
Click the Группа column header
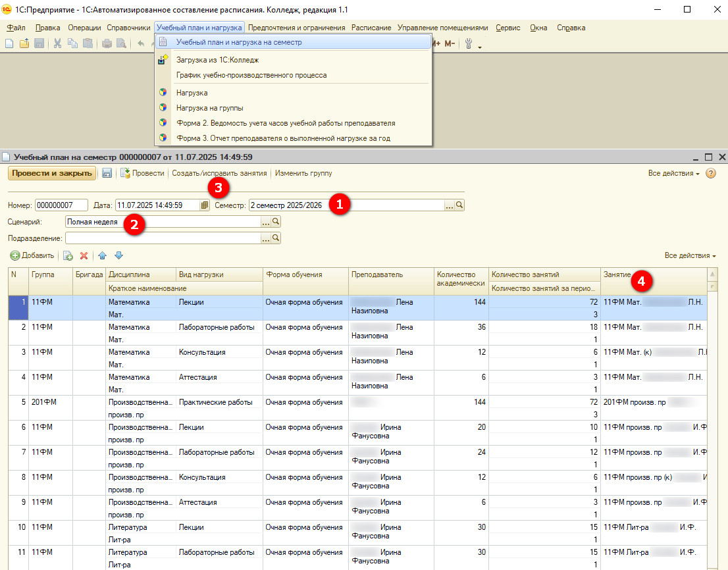click(51, 281)
